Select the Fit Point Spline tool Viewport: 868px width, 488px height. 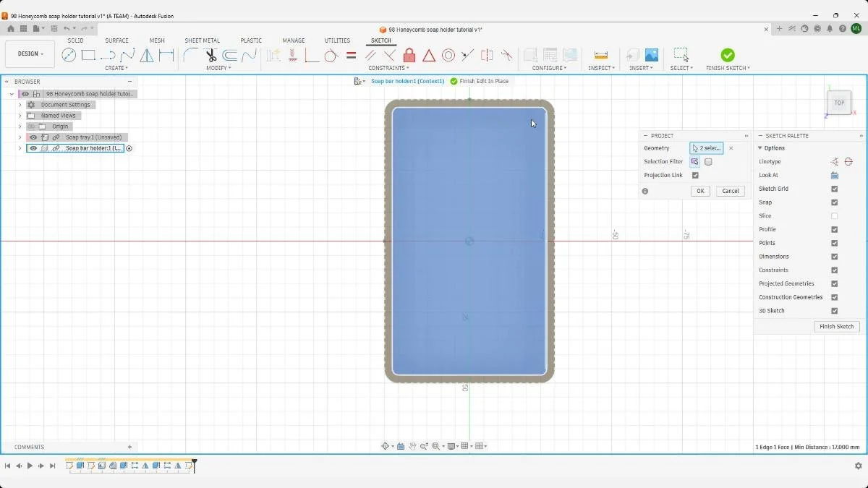(x=127, y=55)
